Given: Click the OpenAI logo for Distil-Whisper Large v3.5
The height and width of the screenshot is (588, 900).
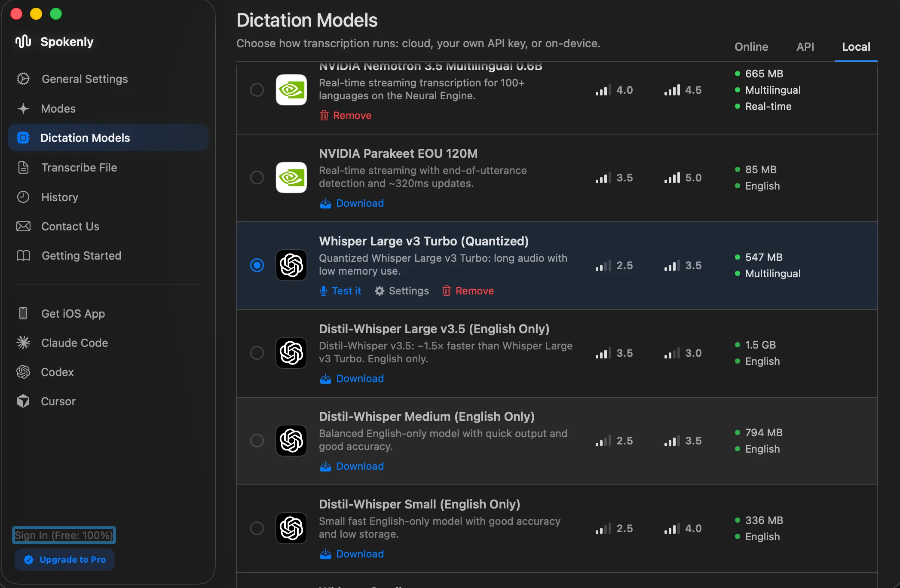Looking at the screenshot, I should pyautogui.click(x=291, y=353).
